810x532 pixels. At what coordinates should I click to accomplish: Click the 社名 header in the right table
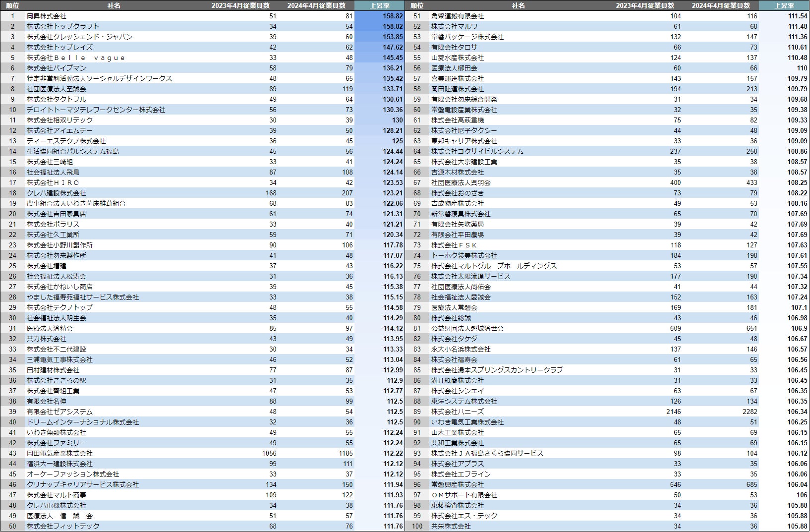click(x=519, y=5)
